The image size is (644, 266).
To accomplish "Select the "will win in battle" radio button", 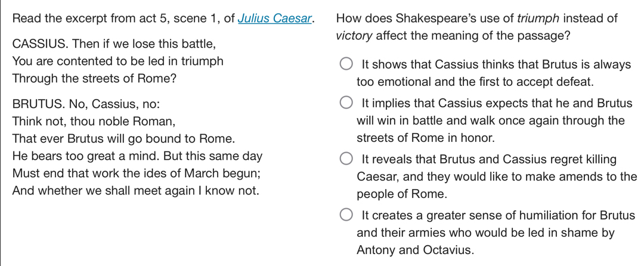I will (346, 104).
